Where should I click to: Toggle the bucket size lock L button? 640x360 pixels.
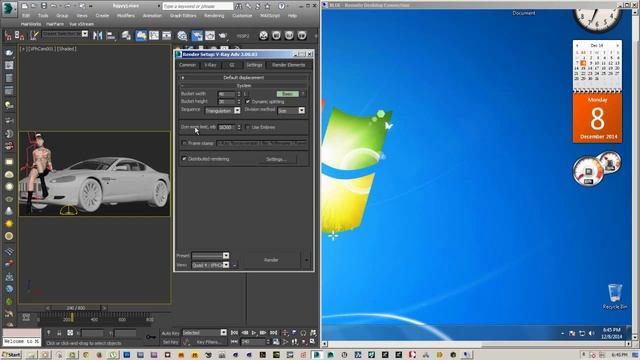(x=245, y=94)
